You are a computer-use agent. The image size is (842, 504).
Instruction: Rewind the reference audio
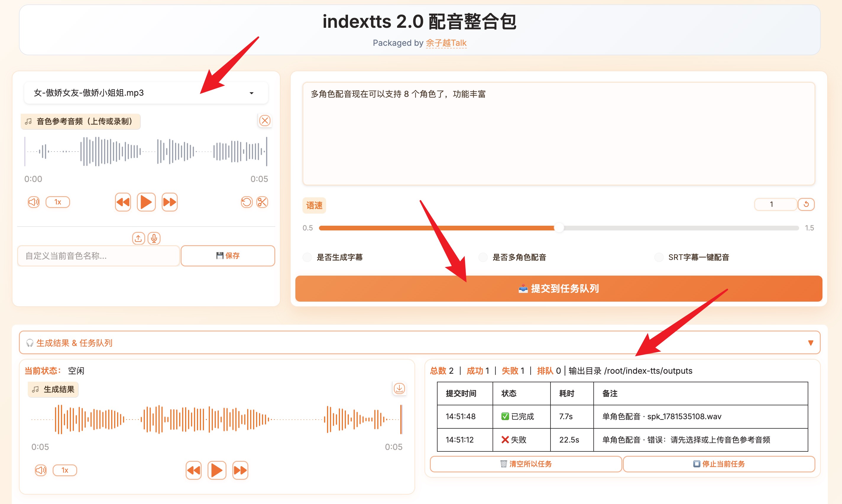click(x=123, y=202)
